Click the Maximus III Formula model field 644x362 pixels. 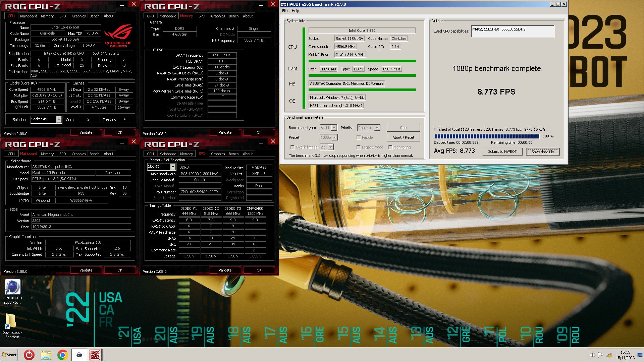click(x=63, y=173)
